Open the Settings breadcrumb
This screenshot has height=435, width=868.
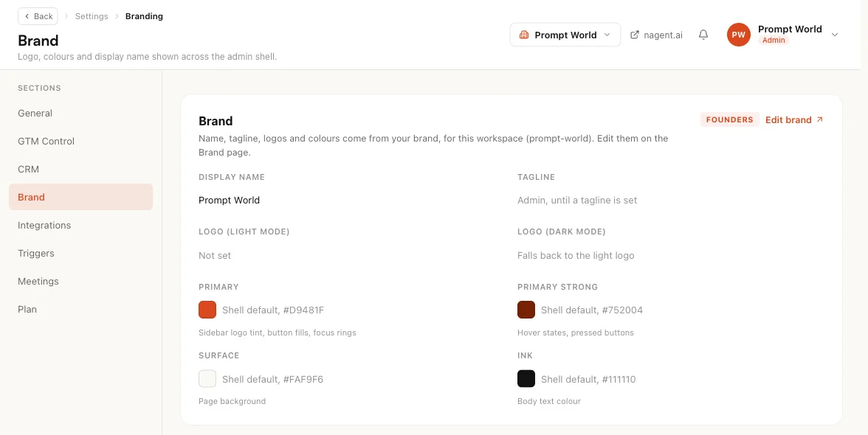92,16
